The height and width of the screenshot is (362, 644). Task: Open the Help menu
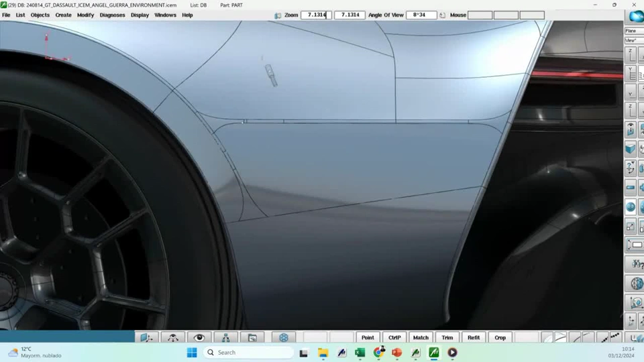(187, 15)
